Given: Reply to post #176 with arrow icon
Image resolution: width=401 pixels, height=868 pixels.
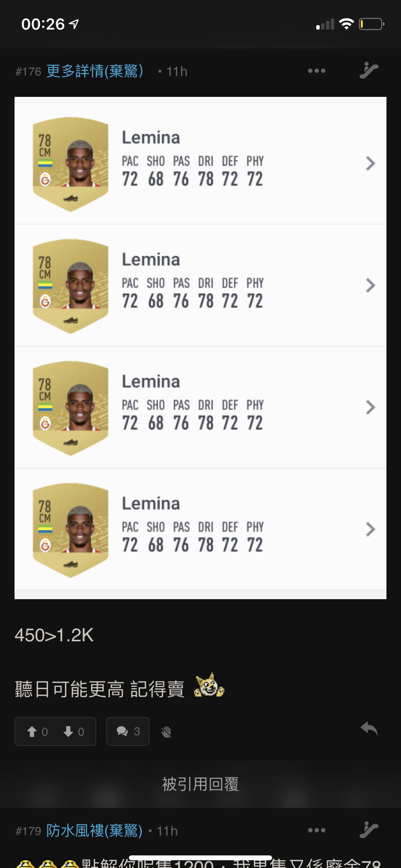Looking at the screenshot, I should click(369, 728).
